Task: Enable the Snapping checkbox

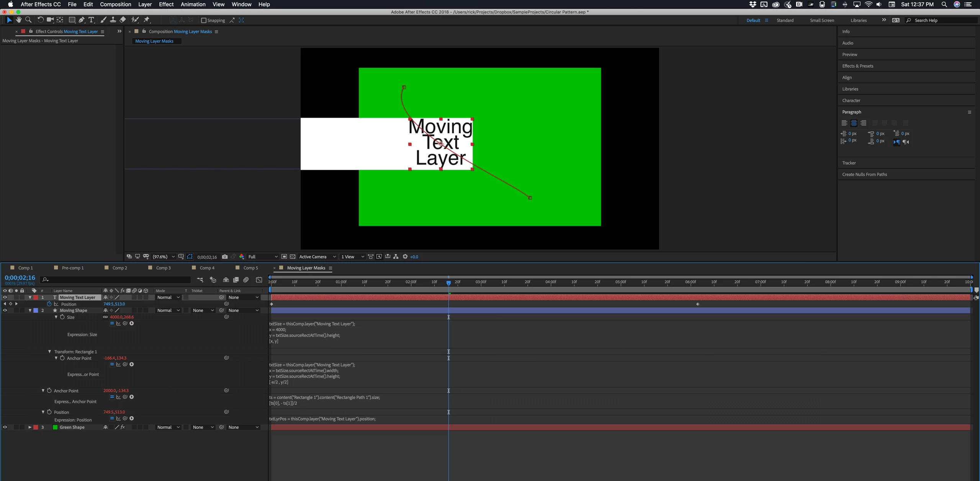Action: (204, 20)
